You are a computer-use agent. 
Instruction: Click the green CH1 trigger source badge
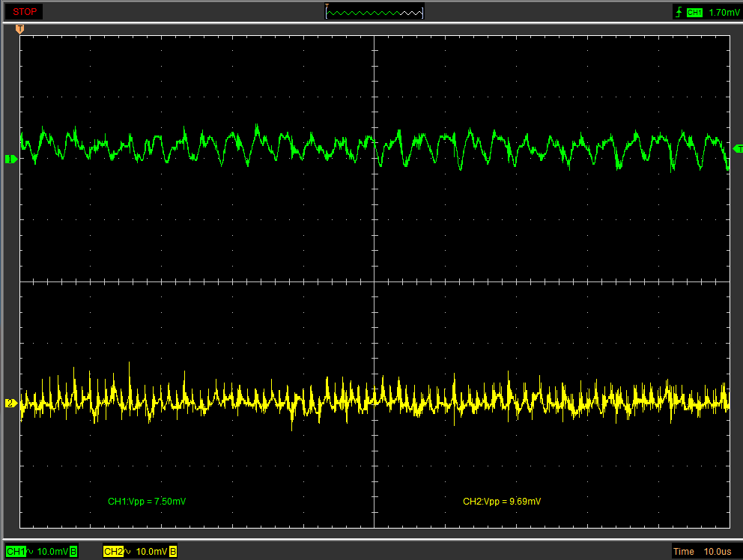coord(694,12)
